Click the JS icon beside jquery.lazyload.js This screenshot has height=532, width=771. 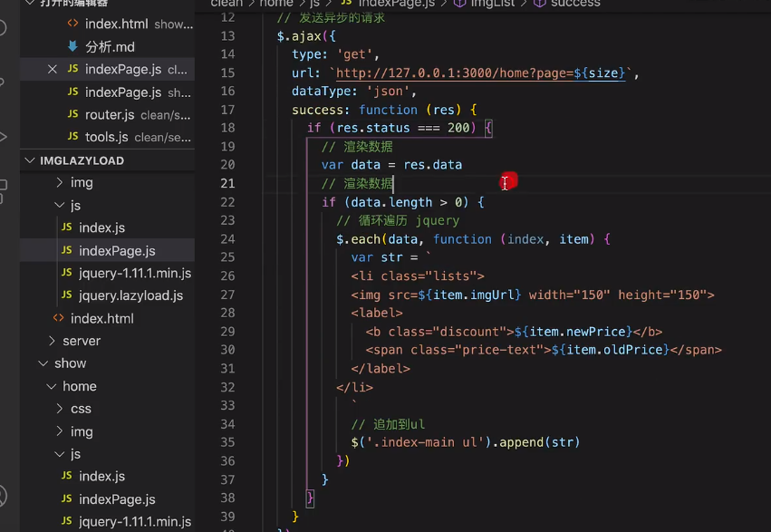coord(67,295)
